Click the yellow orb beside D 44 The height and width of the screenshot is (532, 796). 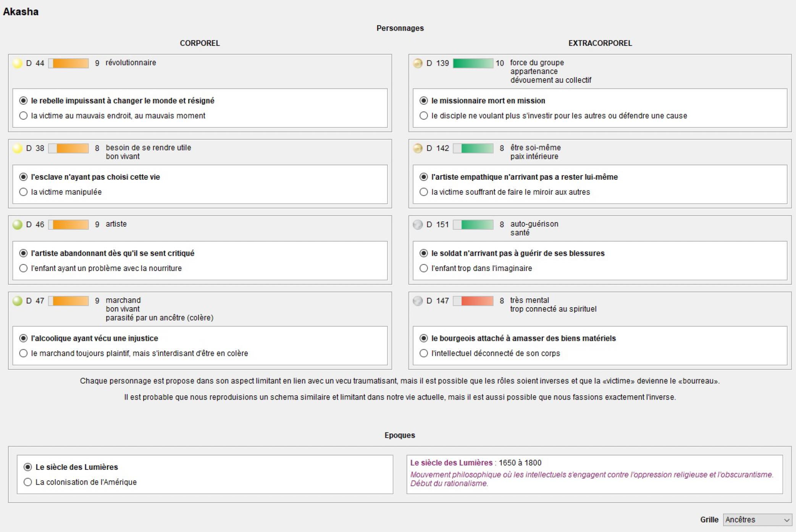17,63
